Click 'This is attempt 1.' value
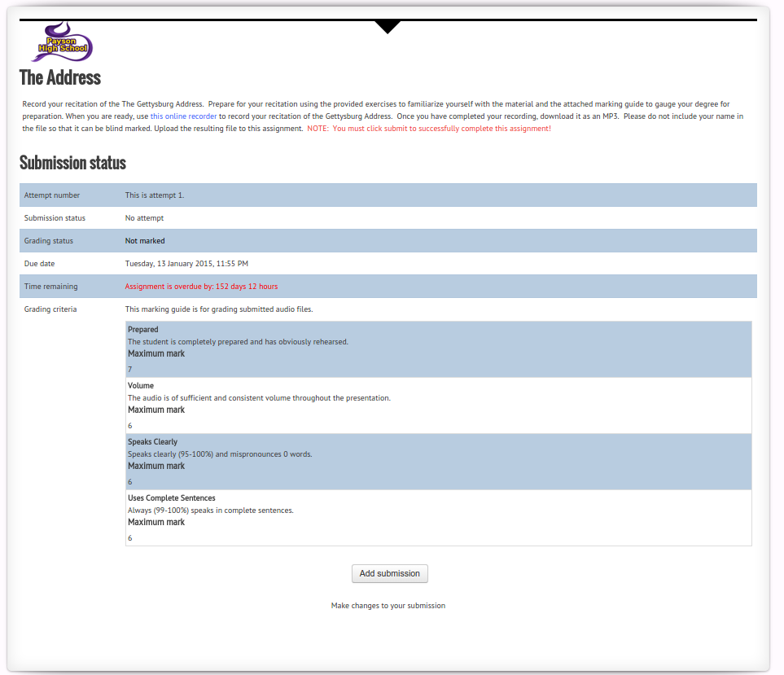Image resolution: width=784 pixels, height=675 pixels. [x=155, y=195]
